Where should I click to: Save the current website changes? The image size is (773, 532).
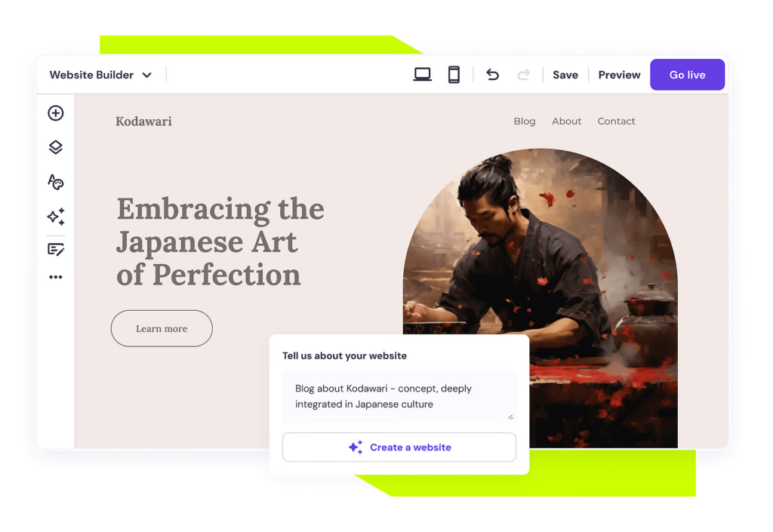[x=565, y=75]
